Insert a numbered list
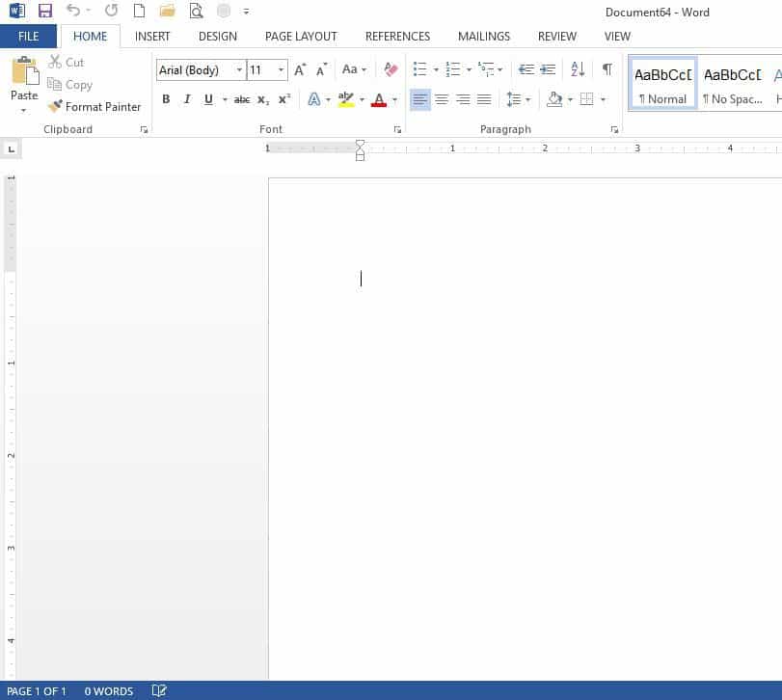This screenshot has width=782, height=700. (453, 69)
